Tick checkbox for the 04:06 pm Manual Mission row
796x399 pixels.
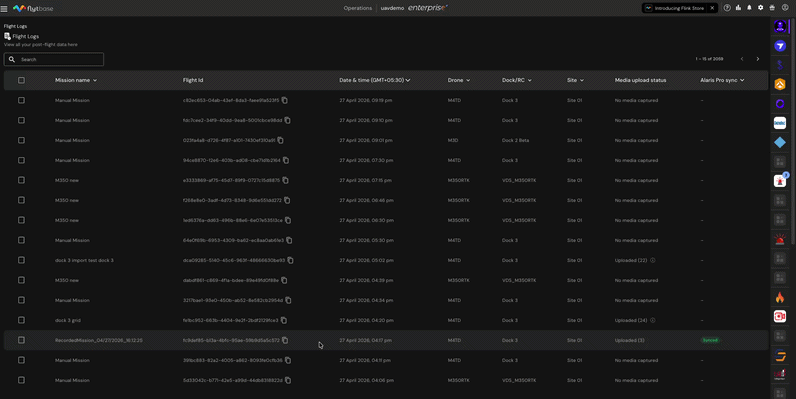pyautogui.click(x=21, y=380)
